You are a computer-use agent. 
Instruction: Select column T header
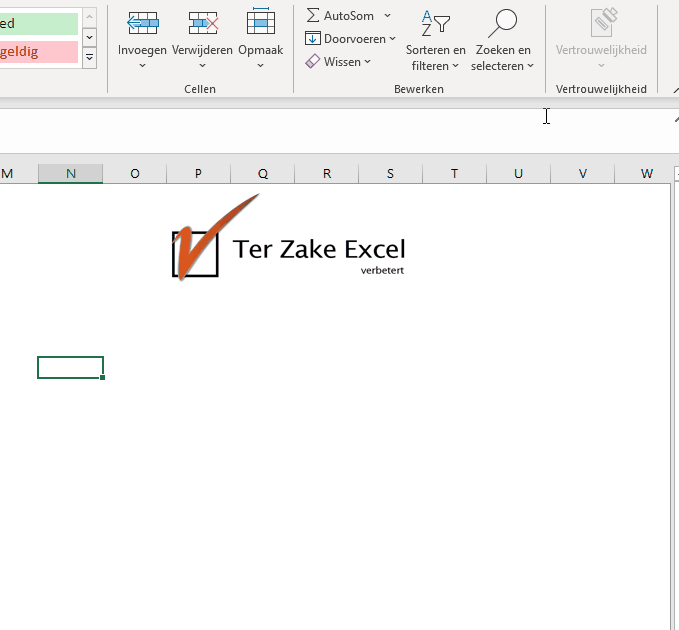point(454,174)
